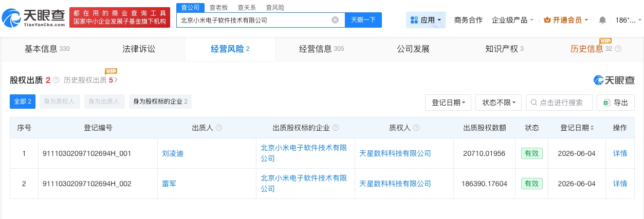
Task: Click the 天眼一下 search button
Action: click(x=363, y=20)
